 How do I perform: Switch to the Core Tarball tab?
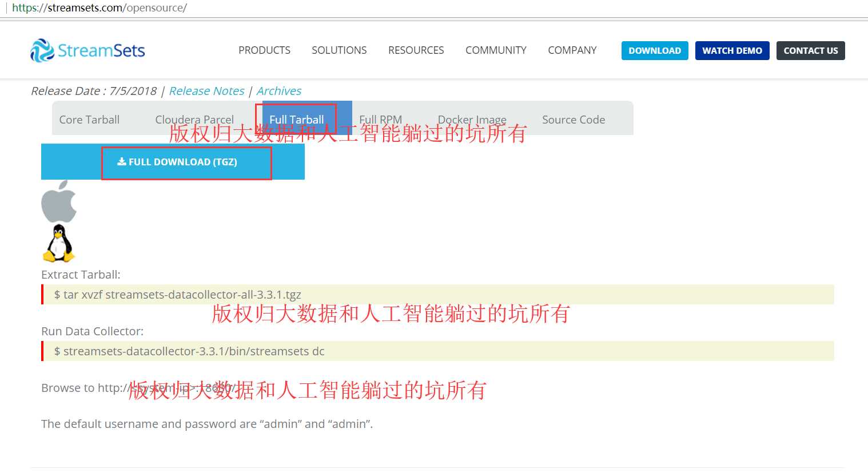89,120
